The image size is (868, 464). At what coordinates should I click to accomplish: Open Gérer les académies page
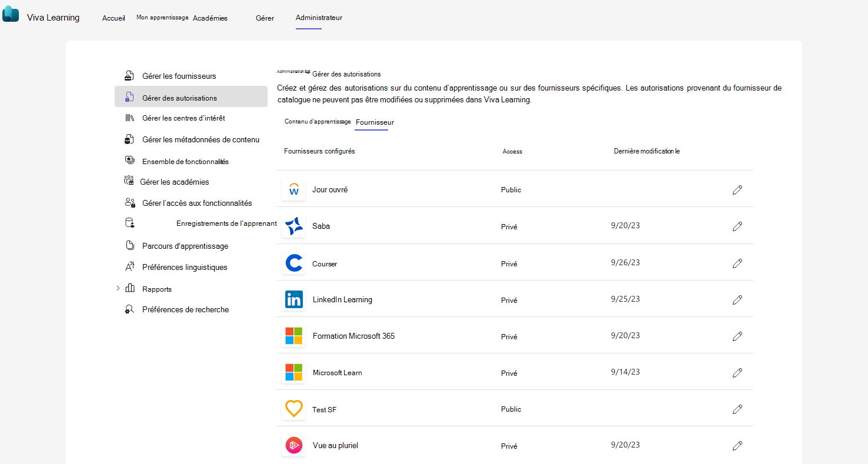point(175,182)
